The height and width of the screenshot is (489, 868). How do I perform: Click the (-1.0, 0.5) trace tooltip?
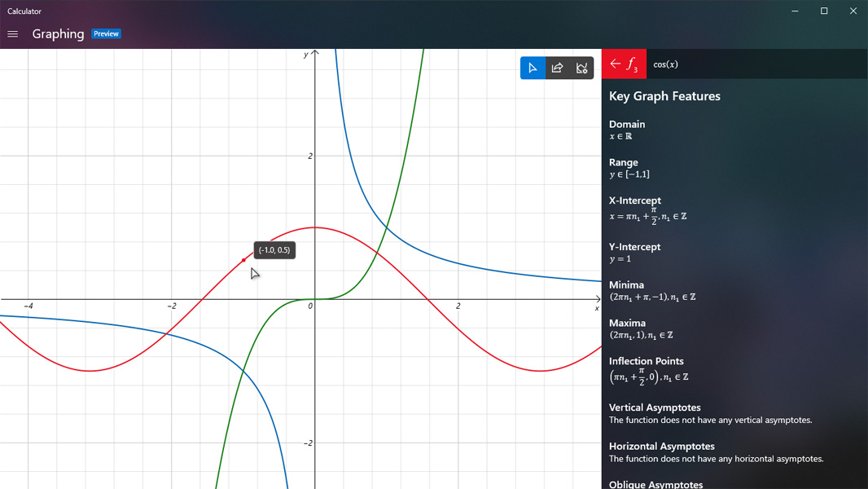(x=274, y=250)
